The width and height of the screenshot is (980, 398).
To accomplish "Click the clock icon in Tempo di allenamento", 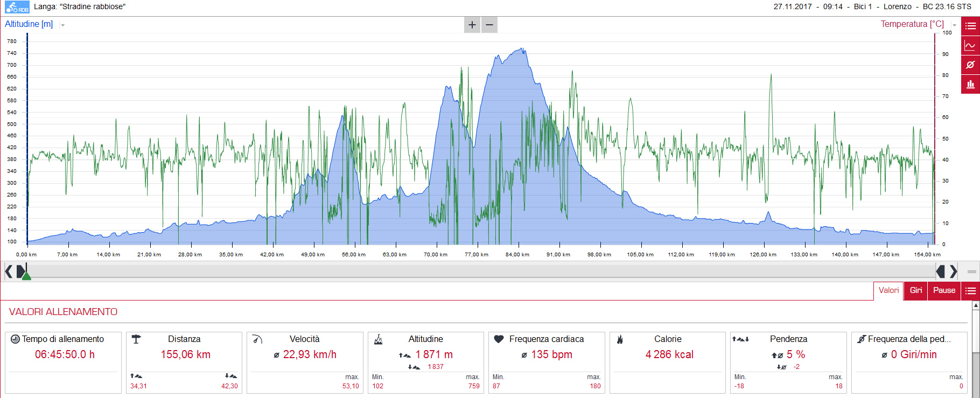I will point(15,339).
